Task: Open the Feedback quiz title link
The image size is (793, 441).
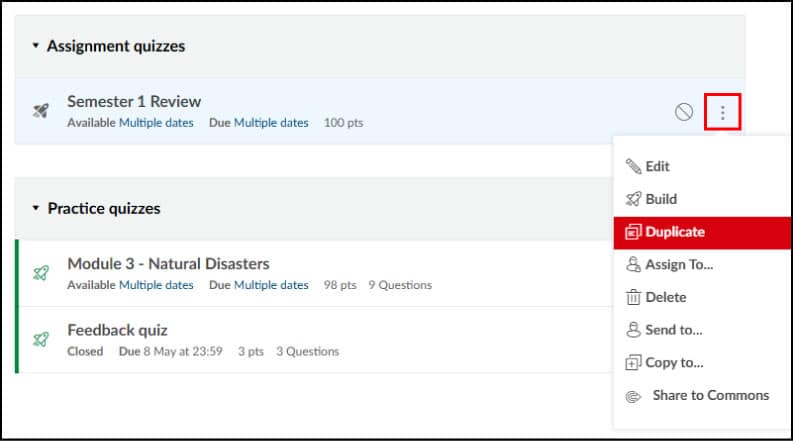Action: click(x=117, y=330)
